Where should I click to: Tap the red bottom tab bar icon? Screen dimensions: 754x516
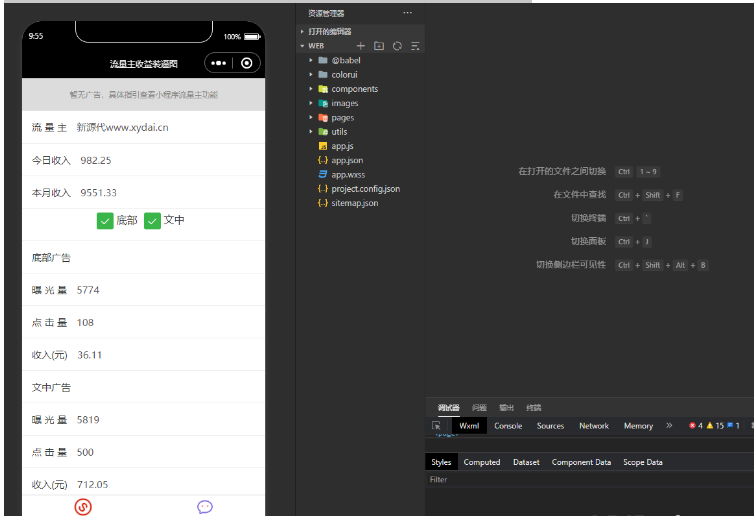tap(83, 506)
